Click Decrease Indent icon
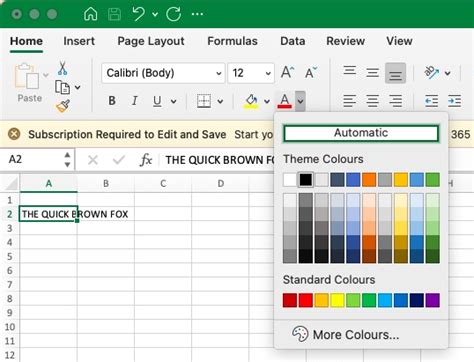 tap(432, 101)
